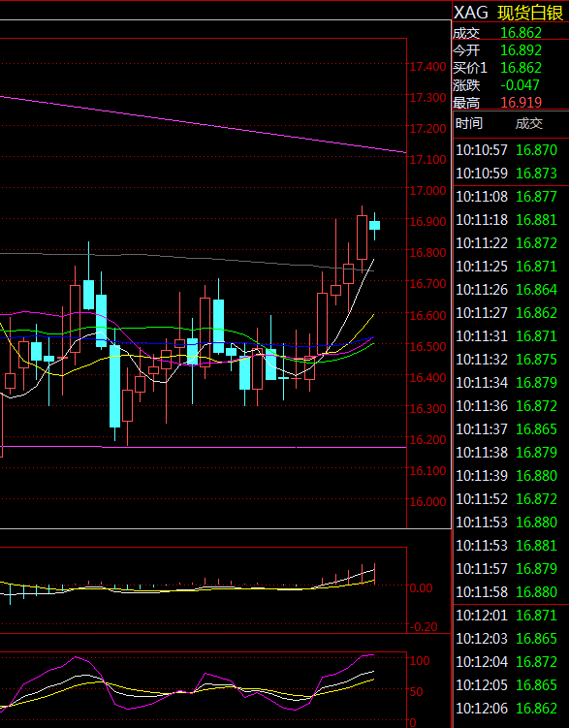The image size is (569, 728).
Task: Select tick row 10:11:22
Action: 511,242
